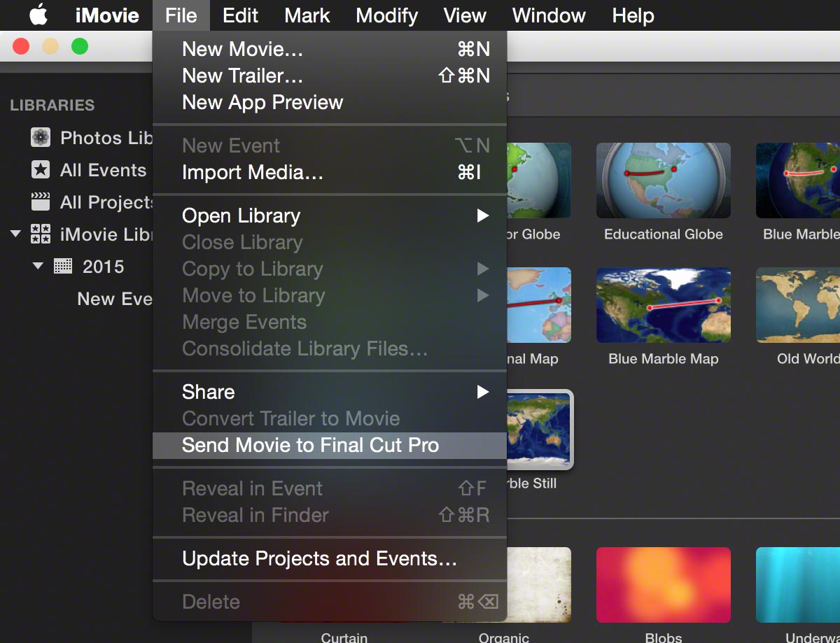This screenshot has height=643, width=840.
Task: Select the Organic background thumbnail
Action: click(x=538, y=585)
